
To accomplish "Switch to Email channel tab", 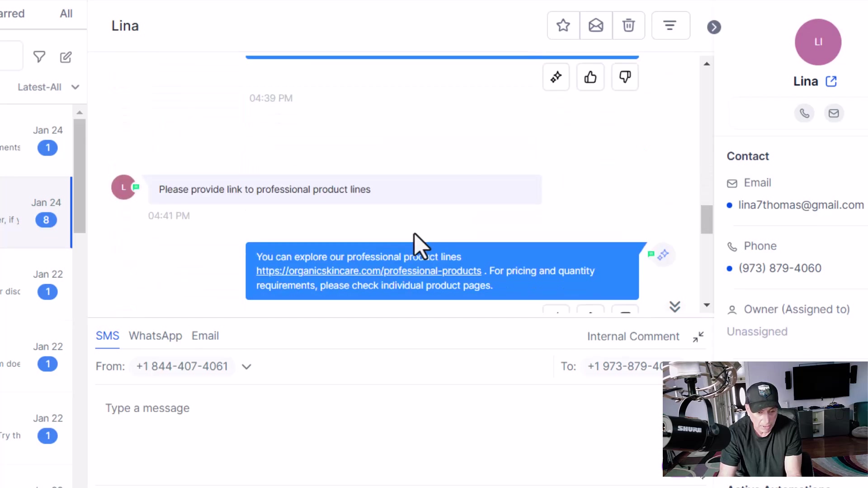I will [x=205, y=336].
